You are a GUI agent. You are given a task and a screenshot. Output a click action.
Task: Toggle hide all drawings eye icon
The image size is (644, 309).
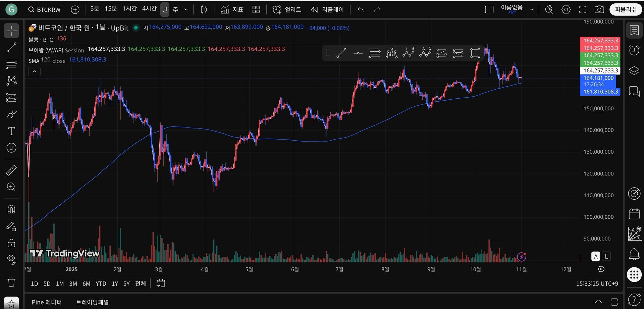point(11,259)
